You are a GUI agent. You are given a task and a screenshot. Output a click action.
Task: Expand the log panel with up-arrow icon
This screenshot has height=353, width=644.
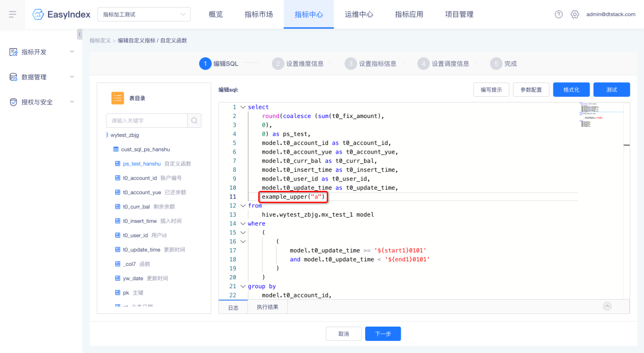pyautogui.click(x=607, y=307)
